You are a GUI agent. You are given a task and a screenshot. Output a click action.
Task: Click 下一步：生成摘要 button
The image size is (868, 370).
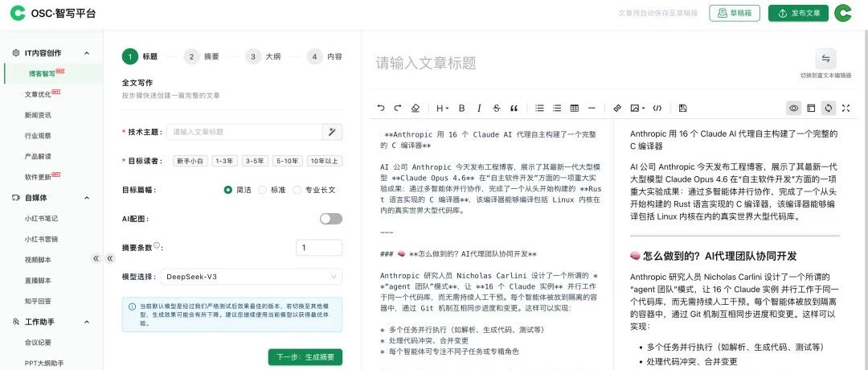pyautogui.click(x=305, y=357)
